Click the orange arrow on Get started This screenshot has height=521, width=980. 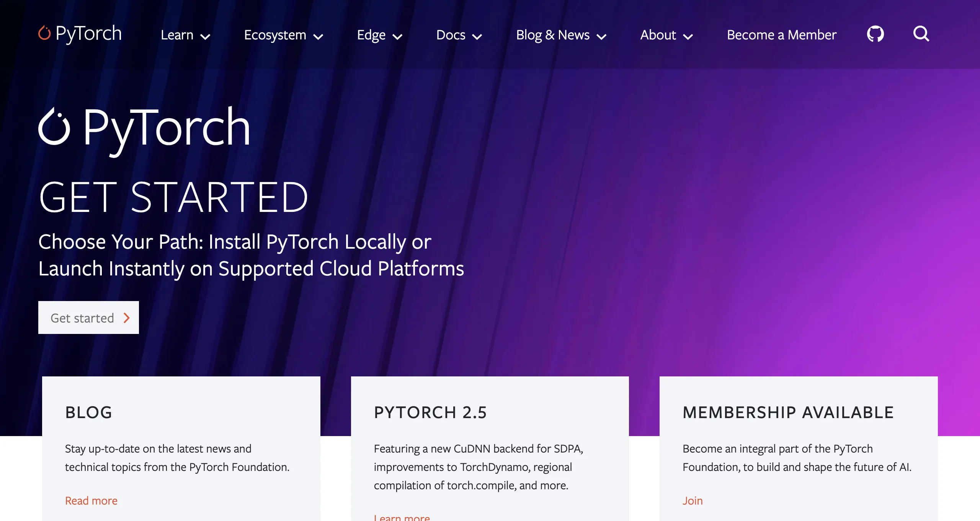(x=127, y=318)
